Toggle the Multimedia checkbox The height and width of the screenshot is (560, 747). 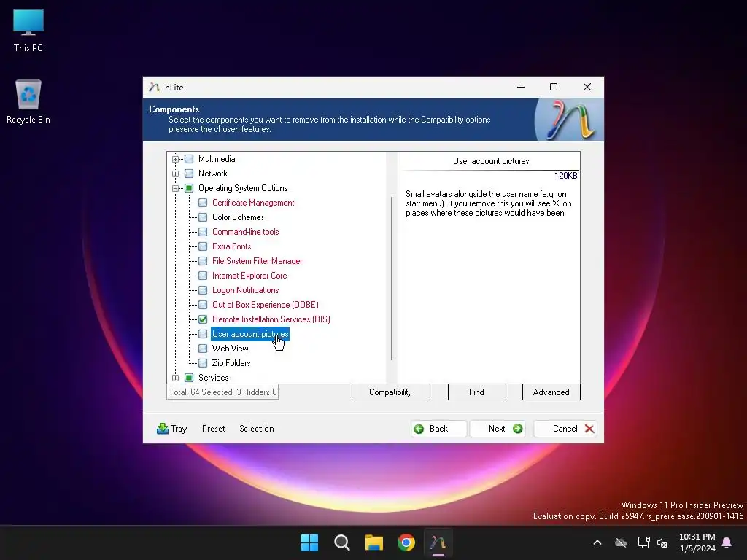pos(189,159)
